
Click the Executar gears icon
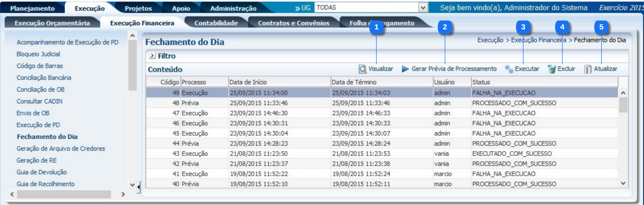click(x=509, y=69)
